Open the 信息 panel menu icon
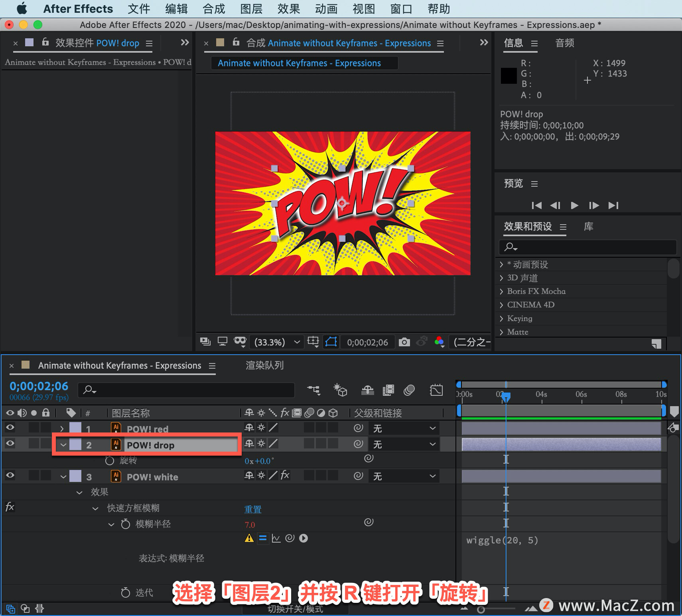 tap(534, 43)
